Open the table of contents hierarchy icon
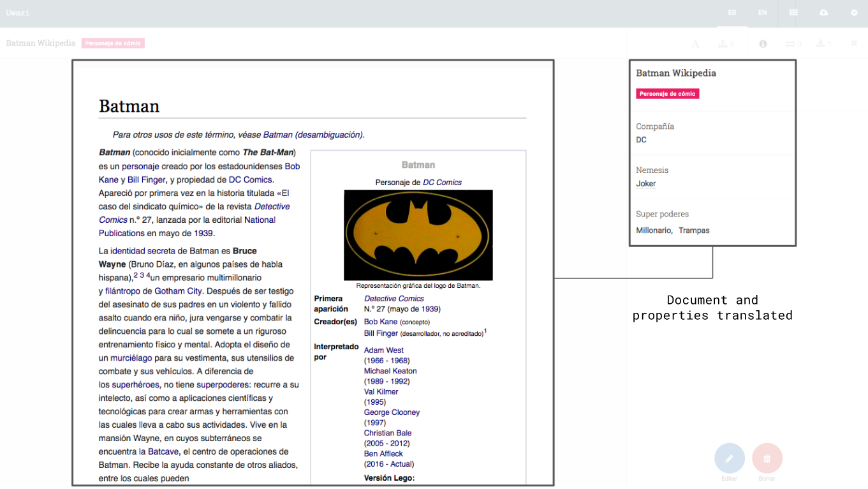The width and height of the screenshot is (868, 489). pyautogui.click(x=723, y=43)
